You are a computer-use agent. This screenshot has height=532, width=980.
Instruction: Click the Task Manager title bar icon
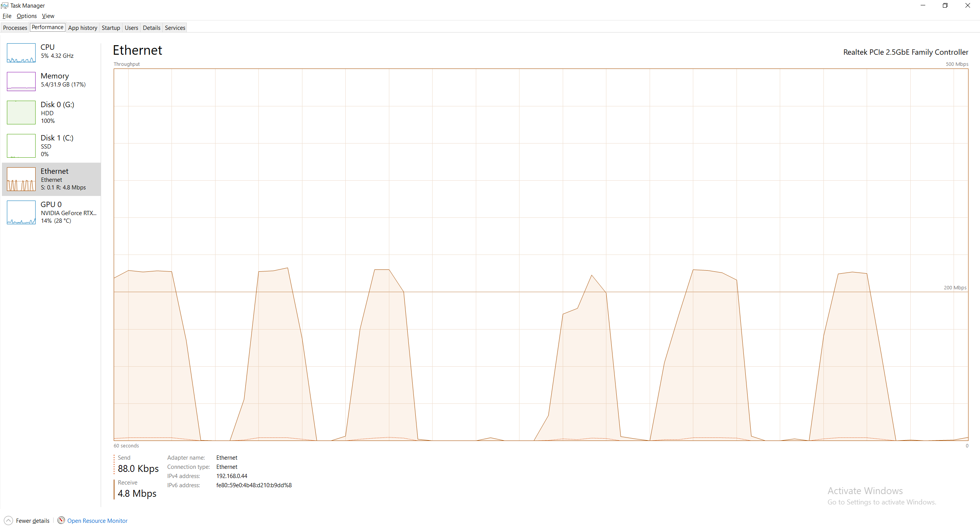[5, 5]
